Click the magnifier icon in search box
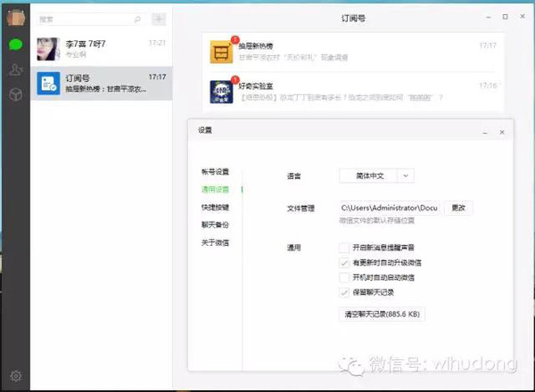The width and height of the screenshot is (535, 392). (137, 20)
